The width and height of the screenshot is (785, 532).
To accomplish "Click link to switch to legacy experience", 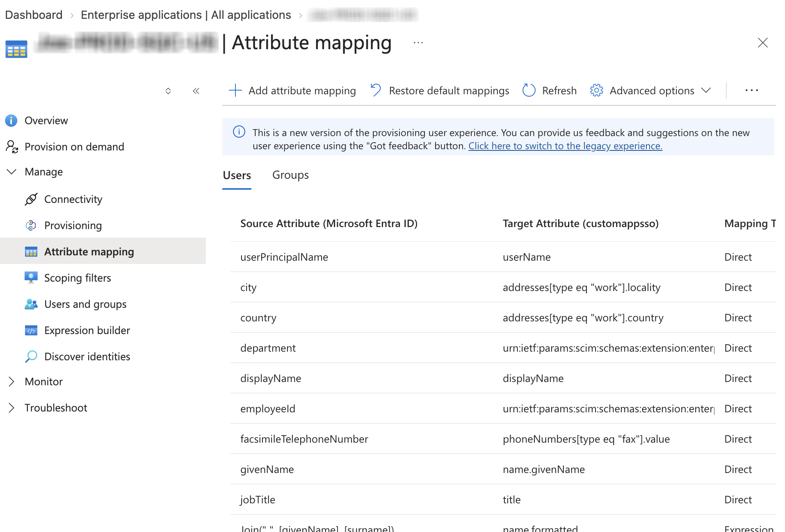I will click(565, 146).
